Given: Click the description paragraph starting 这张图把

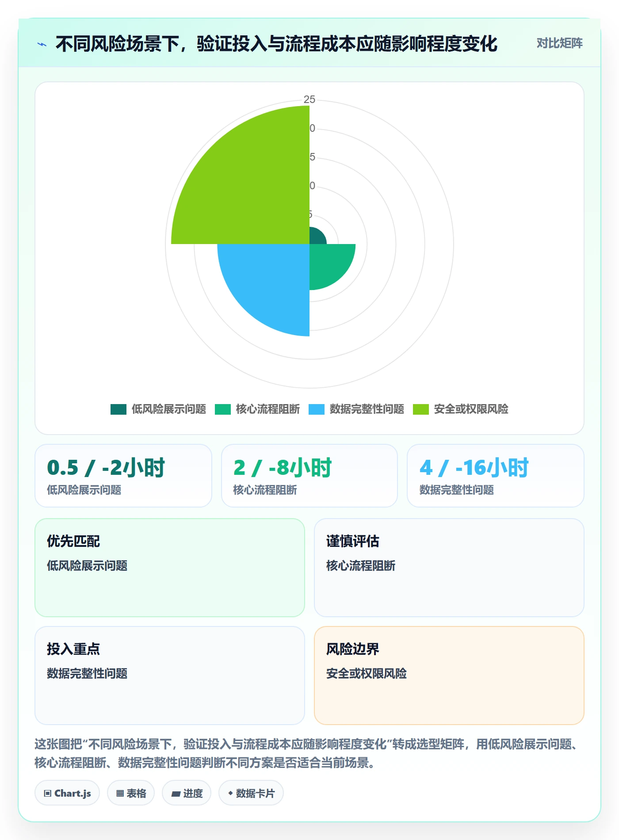Looking at the screenshot, I should 308,753.
